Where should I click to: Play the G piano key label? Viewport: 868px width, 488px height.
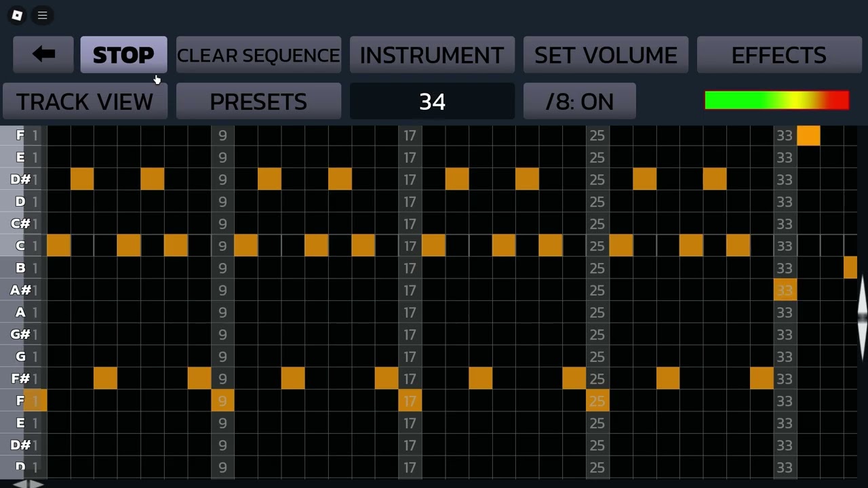pos(20,357)
